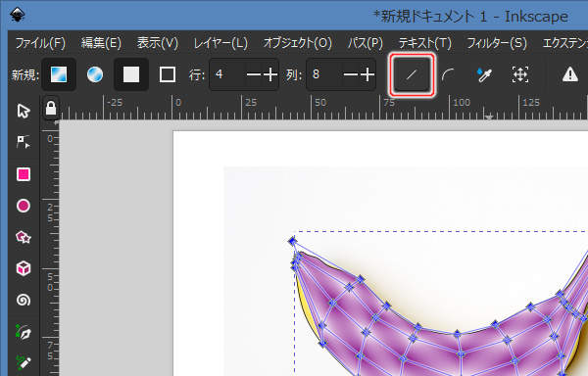Select new mesh gradient type
This screenshot has width=588, height=376.
point(59,74)
